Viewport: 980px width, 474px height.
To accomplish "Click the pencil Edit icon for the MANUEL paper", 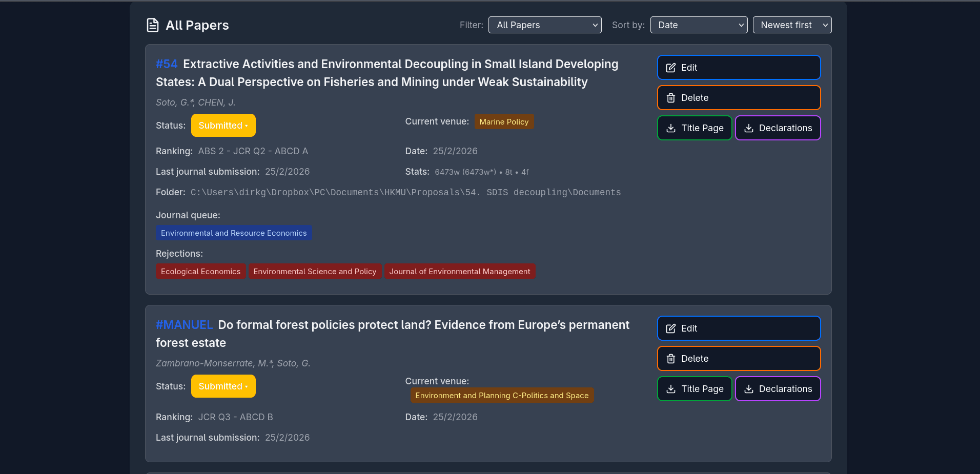I will [x=670, y=328].
